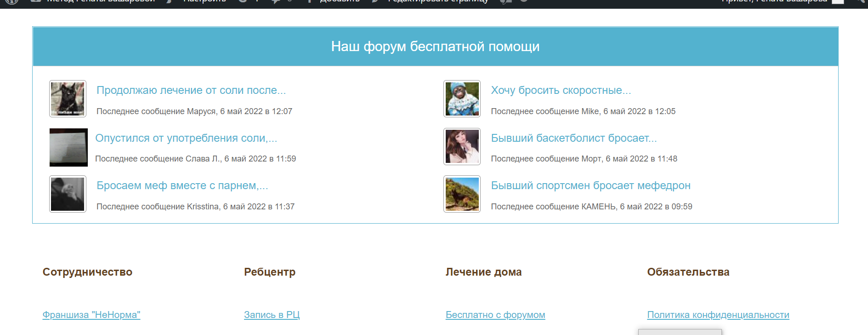Click the text "Последнее сообщение КАМЕНЬ, 6 май 2022 в 09:59"
This screenshot has height=335, width=868.
(x=591, y=207)
